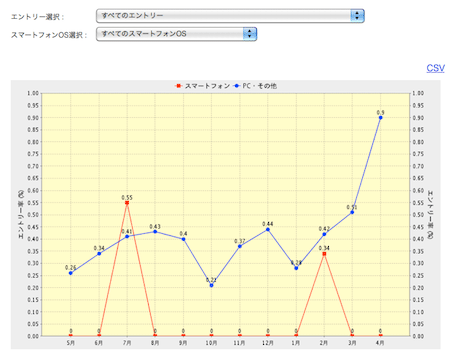Select the red 0.55 data point for 7月
The height and width of the screenshot is (360, 454).
127,203
